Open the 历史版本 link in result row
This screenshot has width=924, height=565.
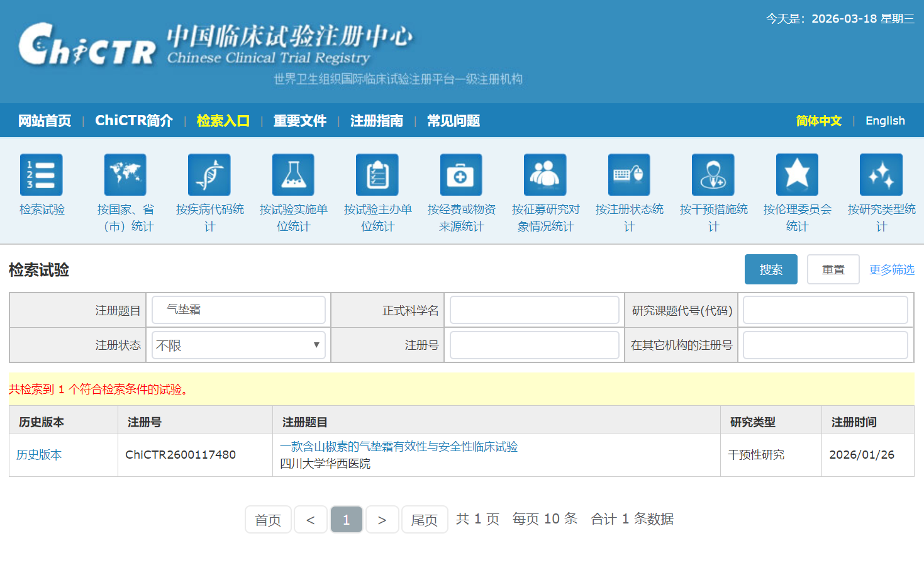pos(39,455)
